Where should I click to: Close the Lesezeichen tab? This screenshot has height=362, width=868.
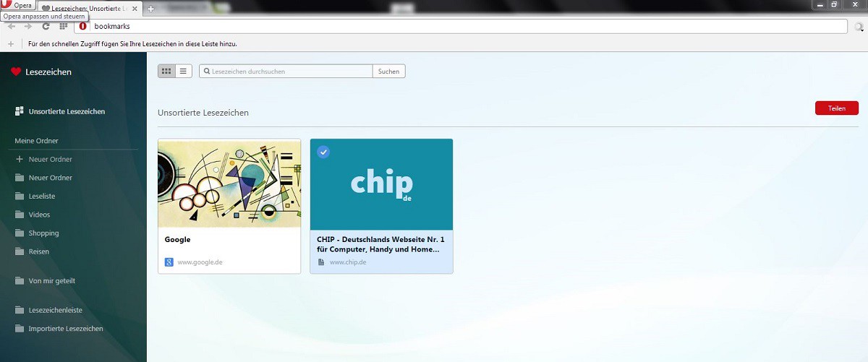(135, 8)
